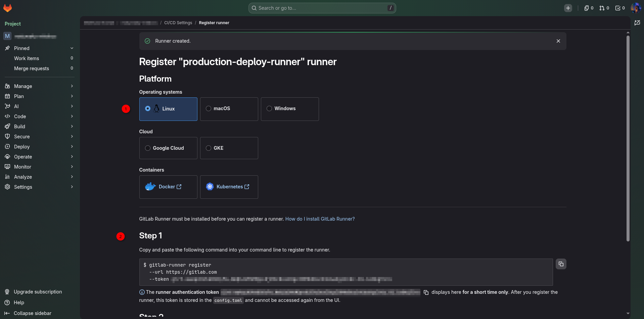Screen dimensions: 644x319
Task: Choose the Google Cloud radio option
Action: [168, 148]
